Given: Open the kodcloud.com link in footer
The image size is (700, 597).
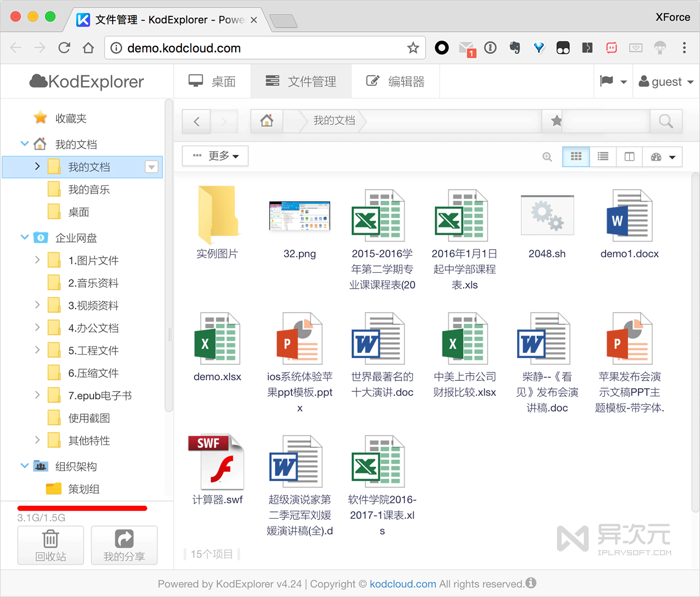Looking at the screenshot, I should [x=402, y=584].
